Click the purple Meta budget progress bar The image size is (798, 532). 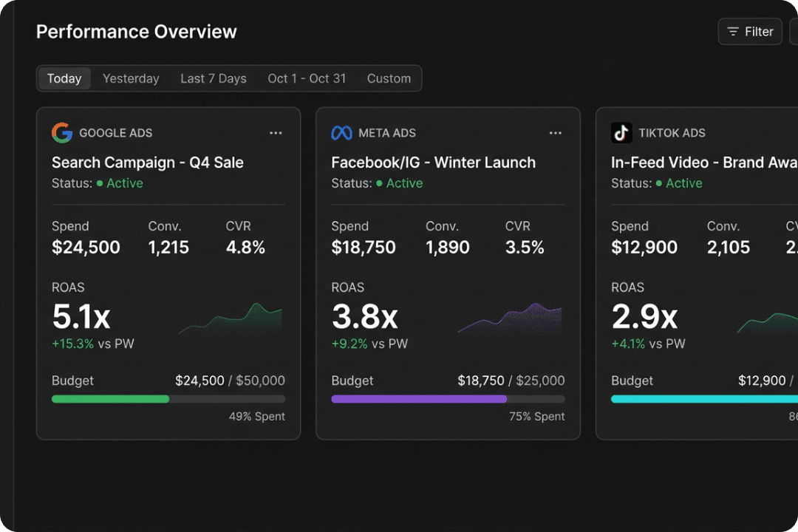419,398
